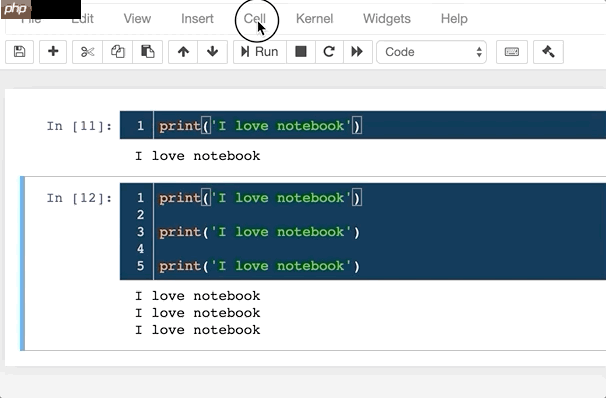Viewport: 606px width, 398px height.
Task: Open the Cell menu
Action: 254,19
